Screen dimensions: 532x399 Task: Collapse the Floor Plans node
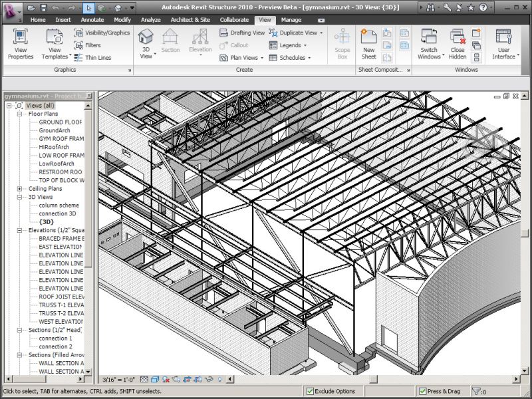coord(19,114)
